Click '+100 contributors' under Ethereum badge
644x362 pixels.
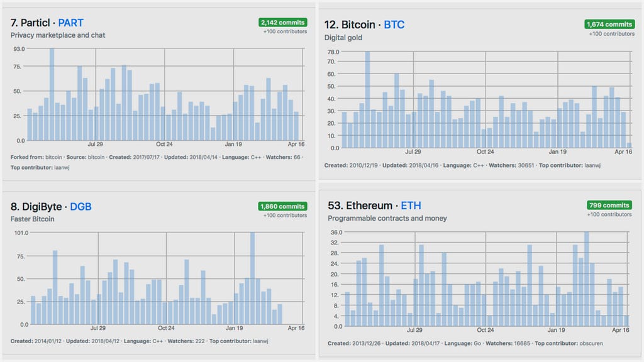[609, 214]
